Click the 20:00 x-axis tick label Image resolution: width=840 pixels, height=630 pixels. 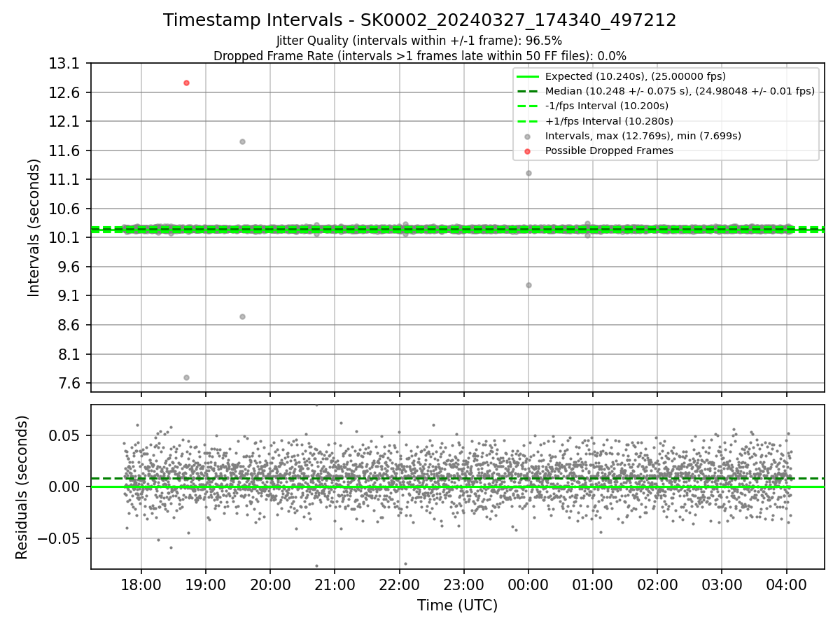pos(270,585)
